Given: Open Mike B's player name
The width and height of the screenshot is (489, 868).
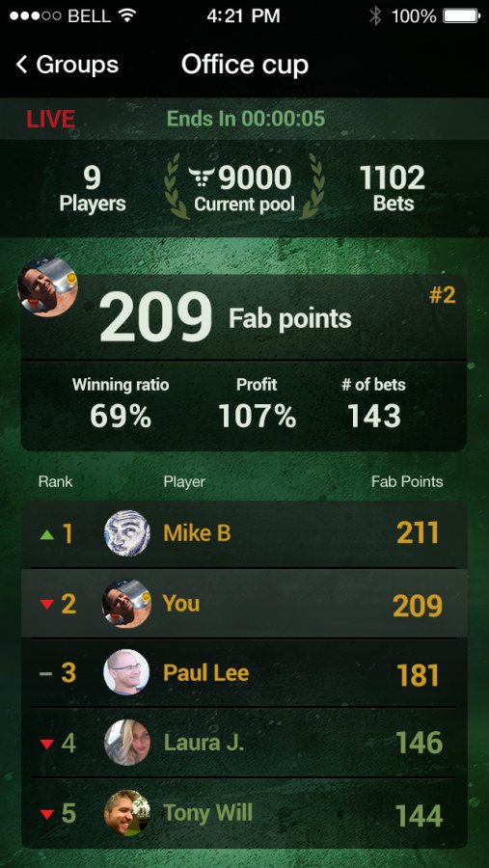Looking at the screenshot, I should pyautogui.click(x=197, y=533).
